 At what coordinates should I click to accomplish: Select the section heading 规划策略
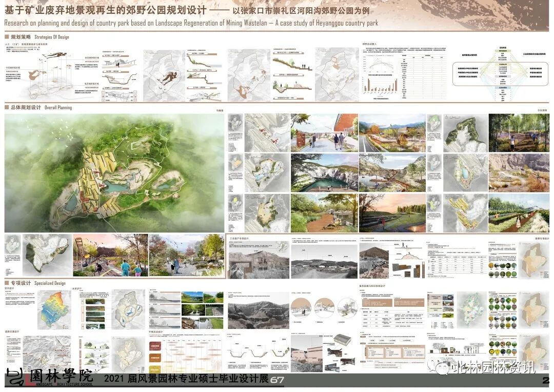21,37
